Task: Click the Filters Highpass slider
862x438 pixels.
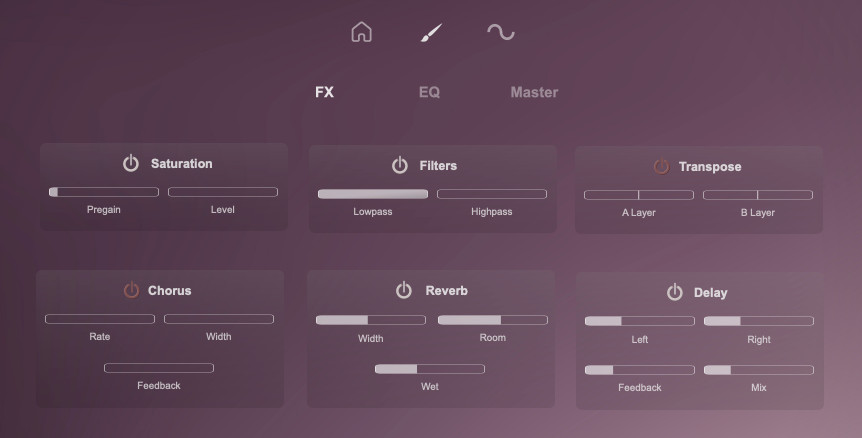Action: click(x=492, y=194)
